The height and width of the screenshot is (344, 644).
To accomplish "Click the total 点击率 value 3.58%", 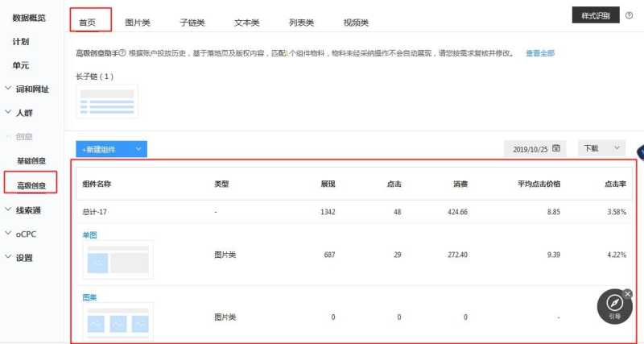I will [617, 212].
